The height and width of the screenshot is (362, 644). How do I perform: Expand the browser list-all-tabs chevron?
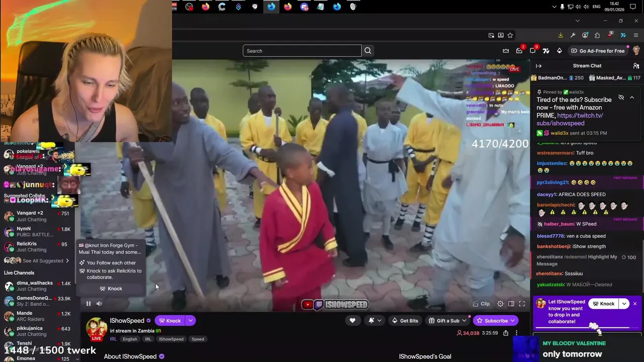pyautogui.click(x=578, y=21)
